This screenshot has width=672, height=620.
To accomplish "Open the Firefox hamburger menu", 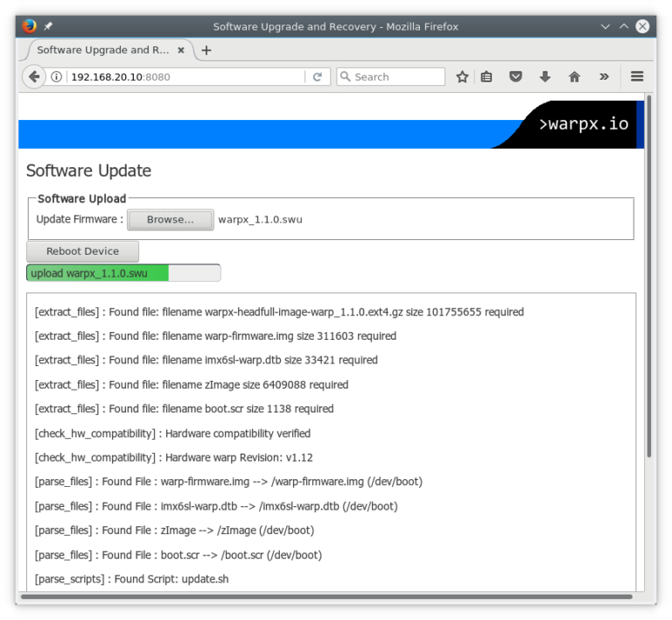I will [x=637, y=77].
